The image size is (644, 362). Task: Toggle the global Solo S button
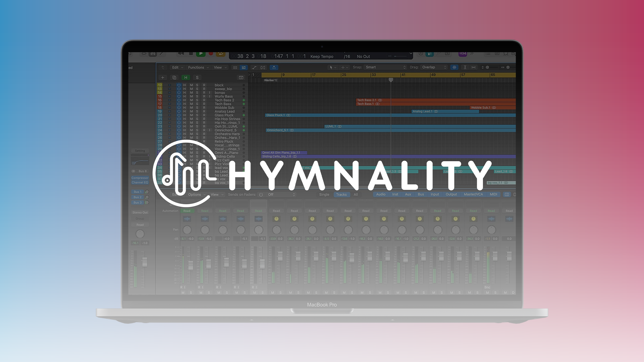(197, 78)
